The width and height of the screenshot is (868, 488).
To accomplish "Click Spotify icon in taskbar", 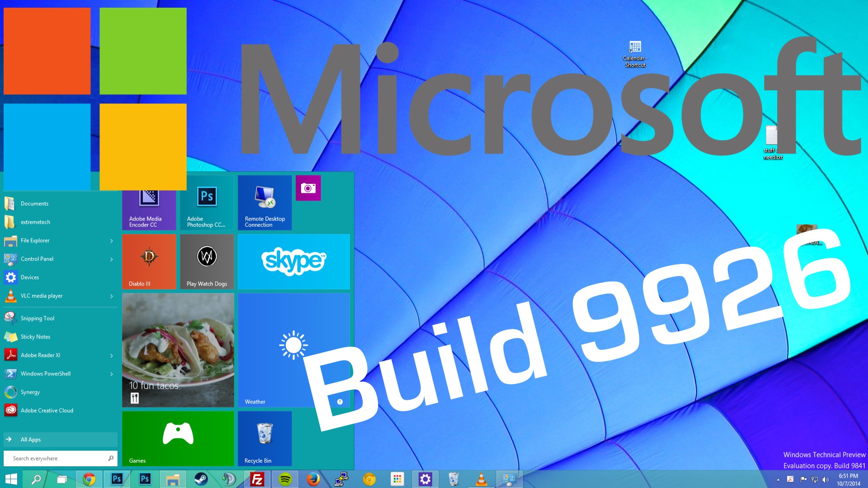I will (x=285, y=479).
